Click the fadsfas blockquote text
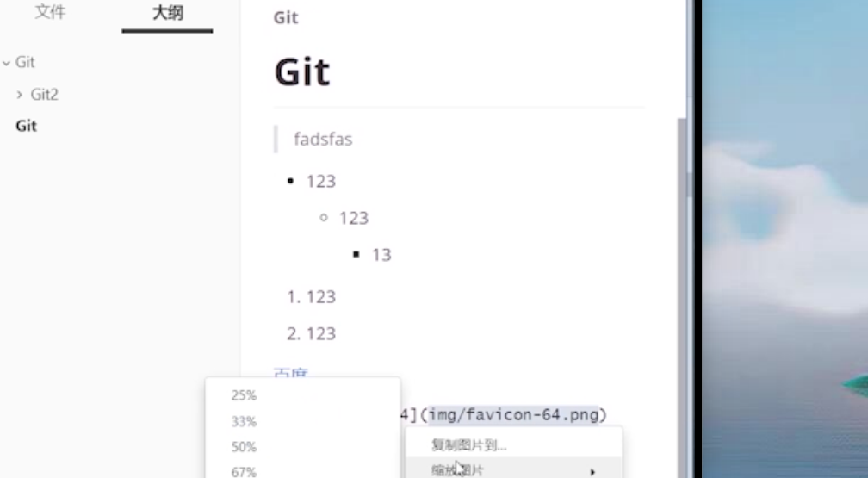 pyautogui.click(x=323, y=139)
